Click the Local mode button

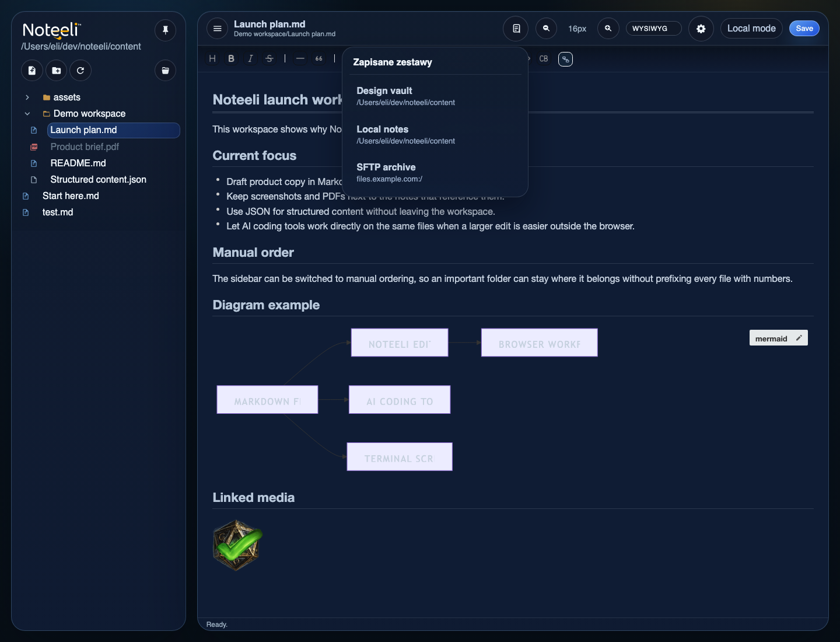(x=751, y=28)
